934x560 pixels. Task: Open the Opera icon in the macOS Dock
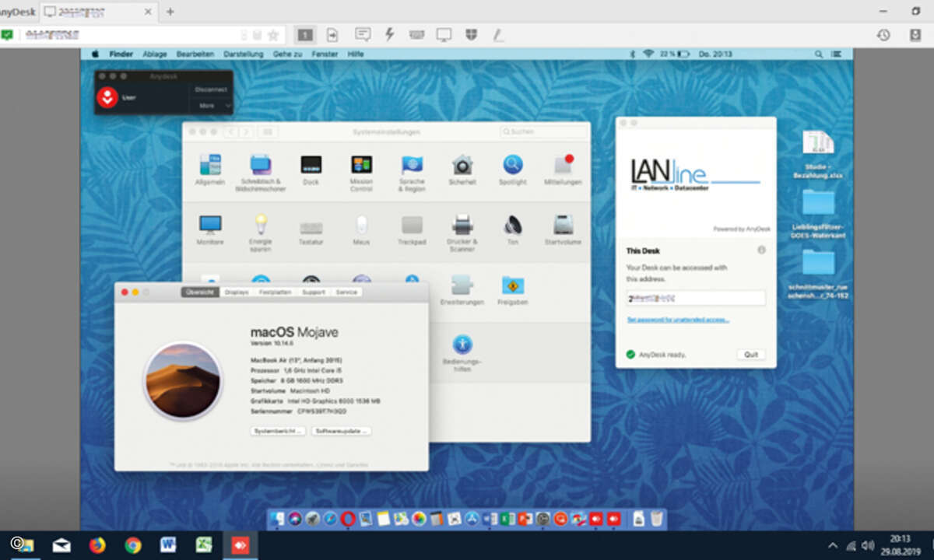349,518
